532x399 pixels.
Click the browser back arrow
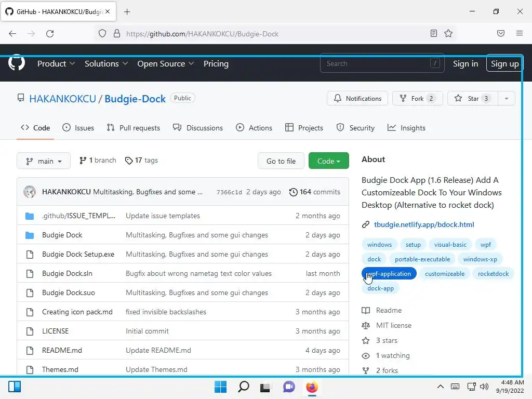(12, 34)
